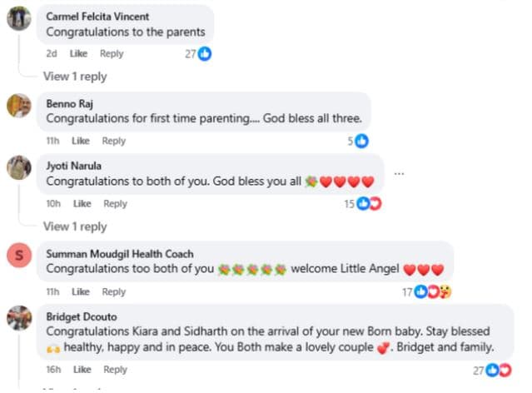Open more options for Jyoti Narula's comment
Viewport: 532px width, 393px height.
point(399,173)
